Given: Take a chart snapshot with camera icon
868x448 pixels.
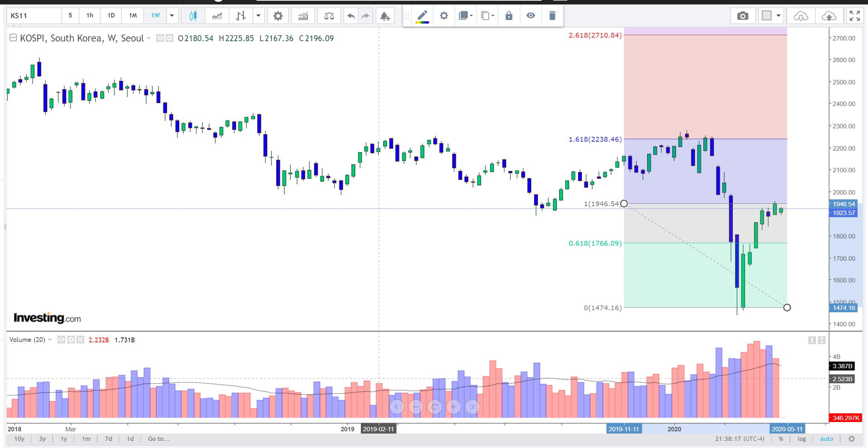Looking at the screenshot, I should coord(743,16).
